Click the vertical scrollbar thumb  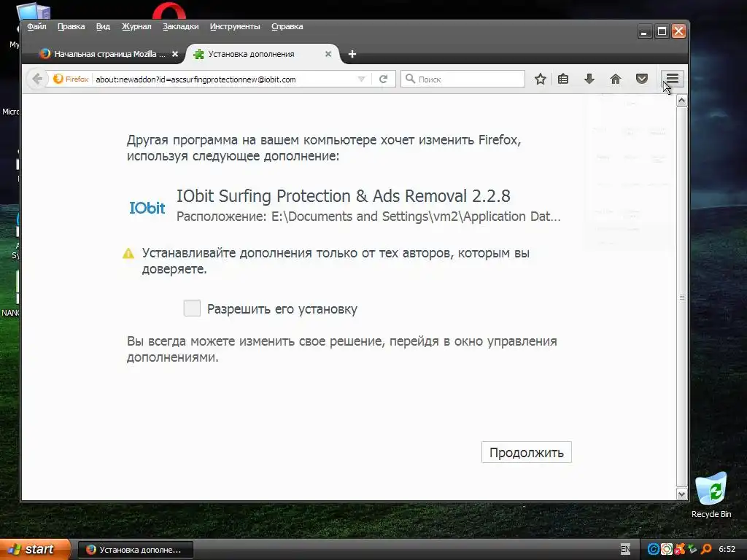tap(682, 297)
